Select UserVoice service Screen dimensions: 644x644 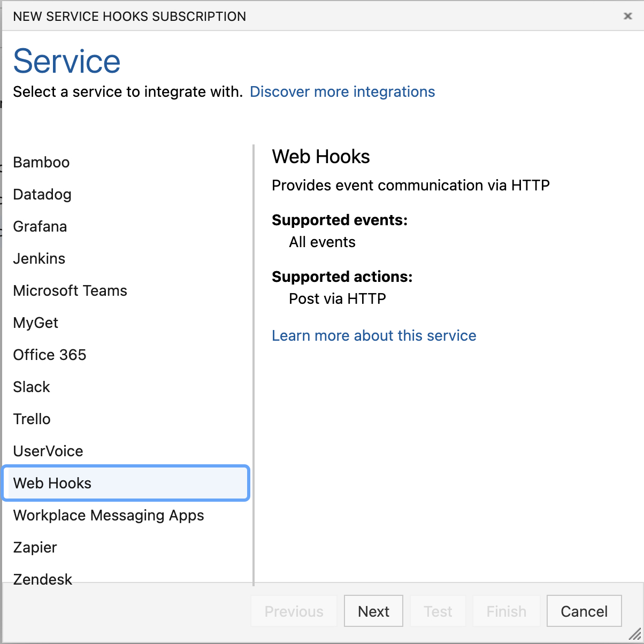[126, 451]
